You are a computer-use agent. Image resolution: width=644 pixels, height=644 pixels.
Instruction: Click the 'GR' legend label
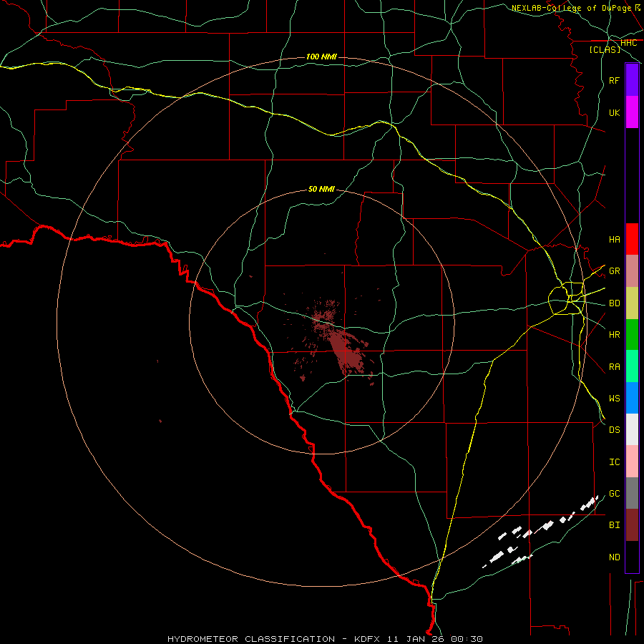[x=615, y=271]
